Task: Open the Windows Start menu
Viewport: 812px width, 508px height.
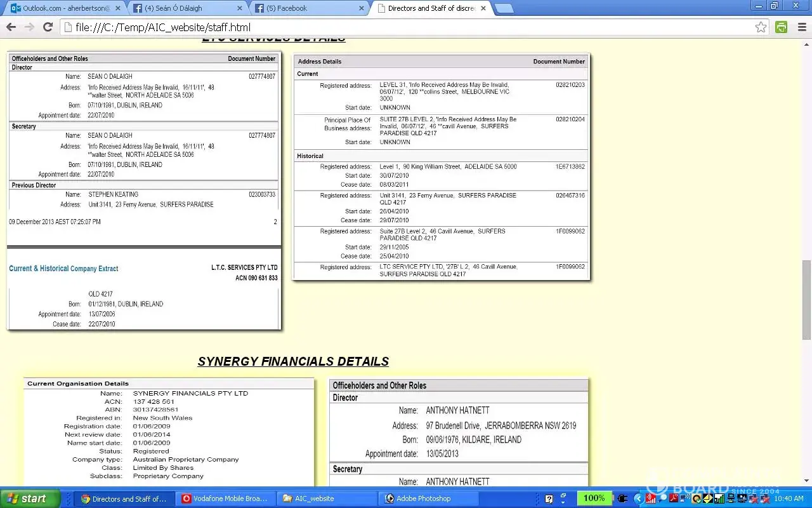Action: click(30, 498)
